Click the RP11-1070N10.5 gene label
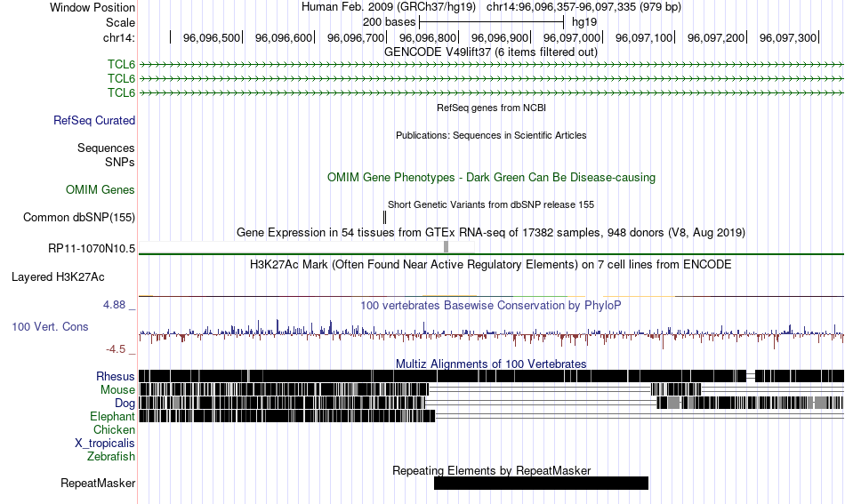Screen dimensions: 845x504 92,249
